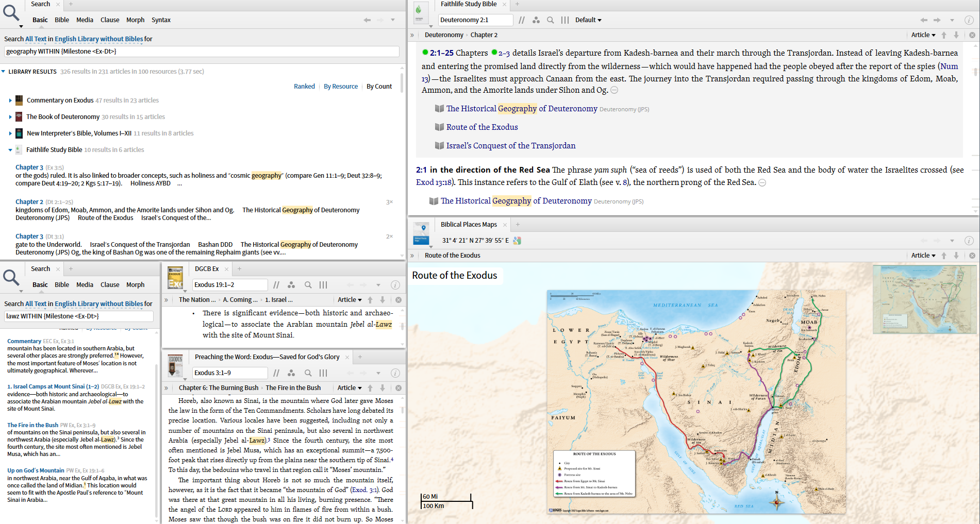This screenshot has height=524, width=980.
Task: Open inline search in the DGCB Ex toolbar
Action: tap(308, 285)
